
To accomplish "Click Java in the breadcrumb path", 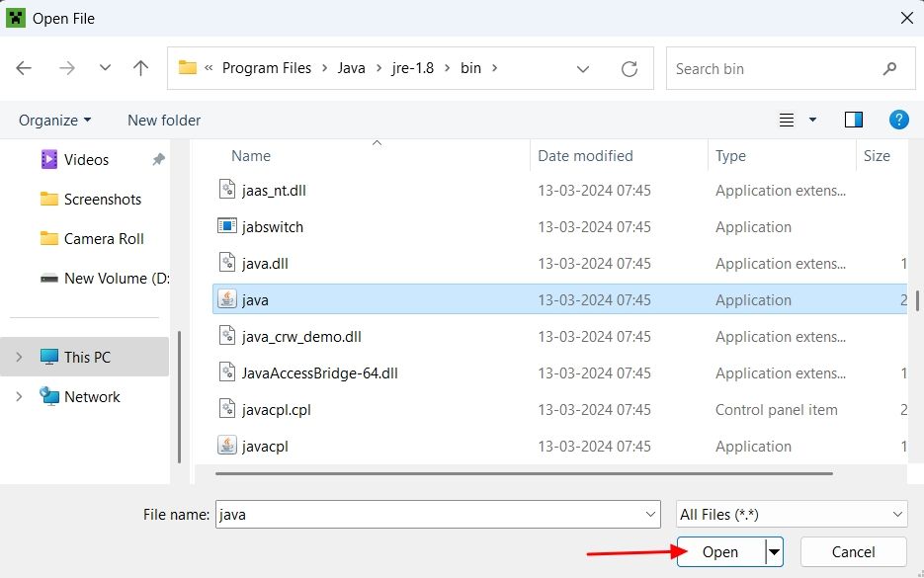I will point(352,68).
